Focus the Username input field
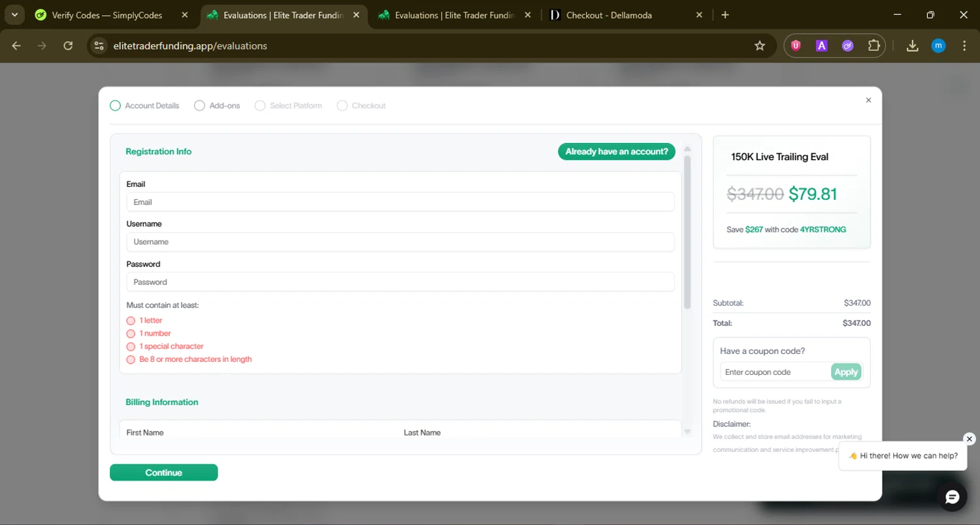Viewport: 980px width, 525px height. (x=400, y=242)
